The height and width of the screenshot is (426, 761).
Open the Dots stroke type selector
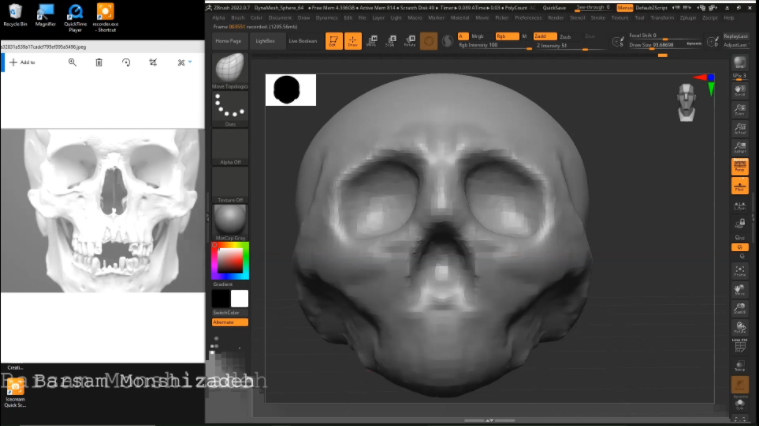230,109
